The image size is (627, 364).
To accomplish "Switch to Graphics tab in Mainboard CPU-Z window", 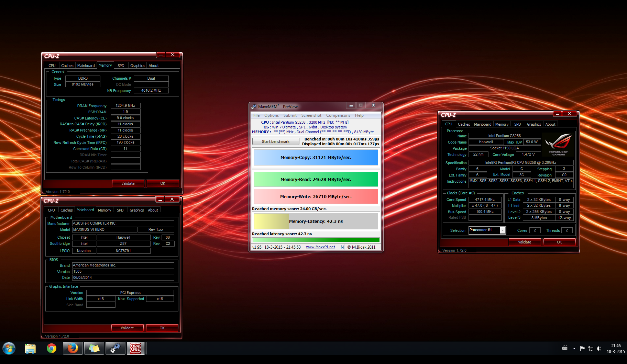I will [x=137, y=210].
